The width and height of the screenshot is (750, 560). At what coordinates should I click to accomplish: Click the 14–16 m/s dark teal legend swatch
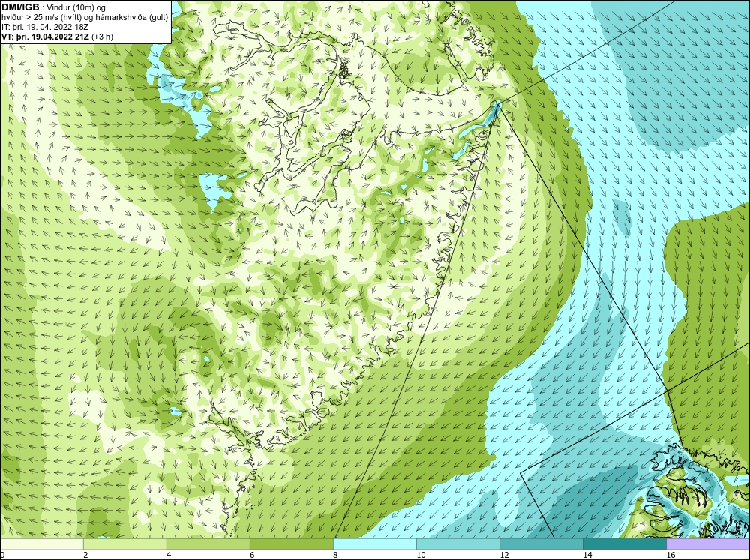pos(624,544)
